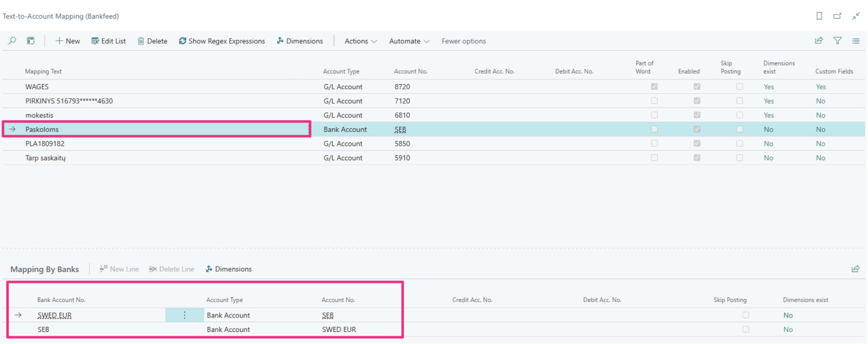Click account number 5910
The height and width of the screenshot is (344, 868).
click(402, 158)
